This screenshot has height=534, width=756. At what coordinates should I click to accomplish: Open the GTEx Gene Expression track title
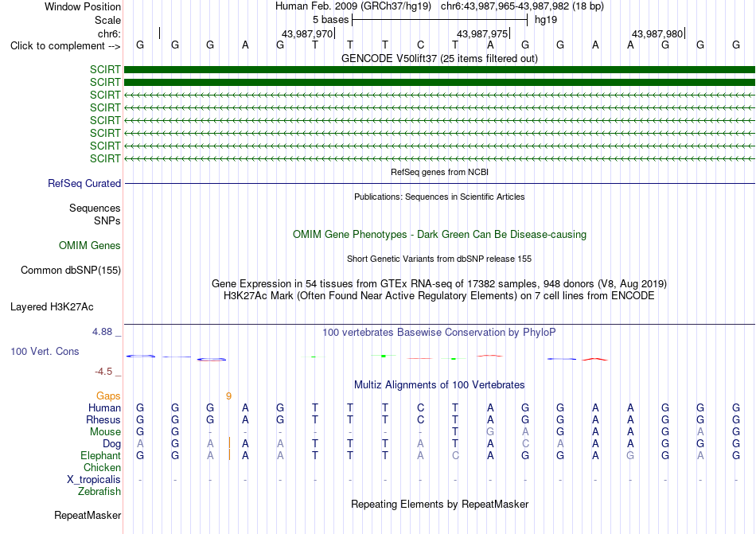[439, 283]
